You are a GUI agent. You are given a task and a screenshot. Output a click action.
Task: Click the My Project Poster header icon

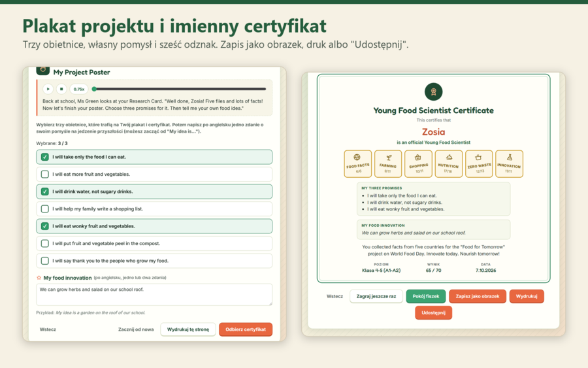coord(42,70)
